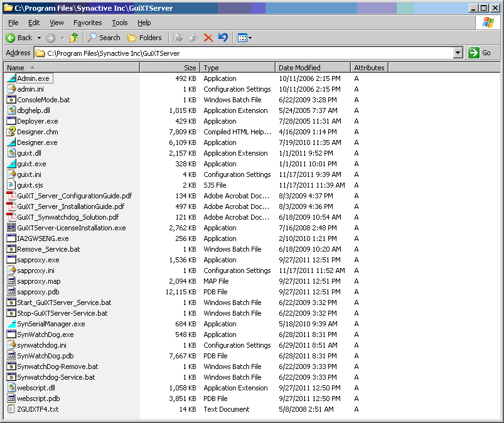
Task: Select the file name sapproxy.exe
Action: [38, 260]
